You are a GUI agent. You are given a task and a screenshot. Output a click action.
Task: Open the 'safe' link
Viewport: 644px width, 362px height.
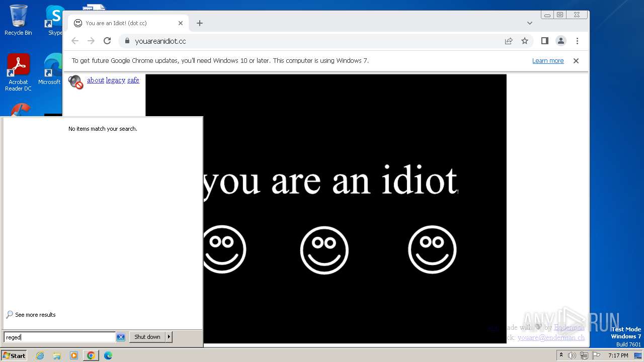(x=133, y=80)
